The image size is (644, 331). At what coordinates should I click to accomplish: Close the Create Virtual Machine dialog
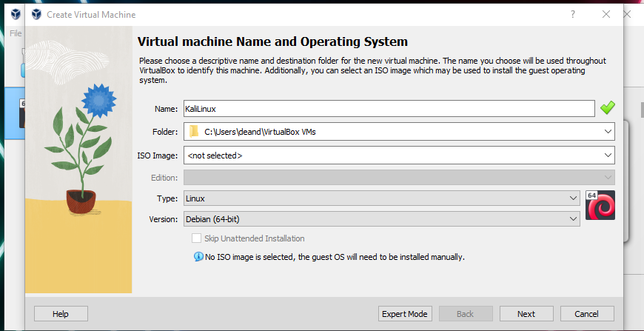point(606,15)
